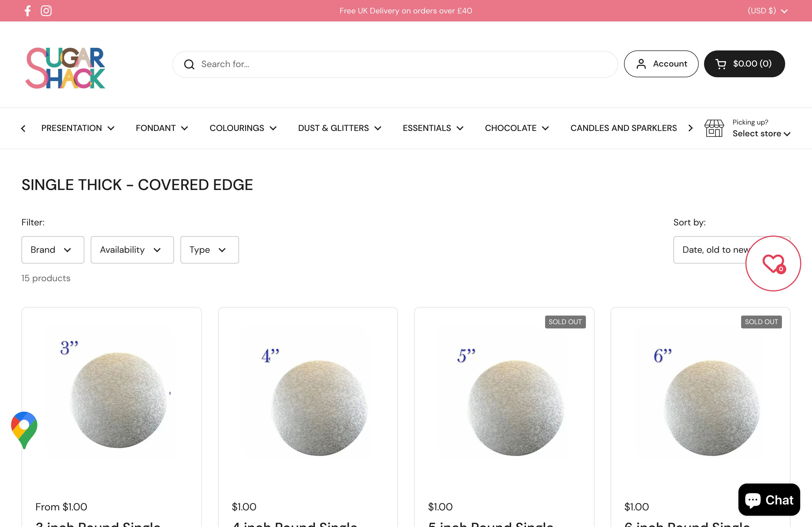
Task: Expand the Brand filter dropdown
Action: coord(52,249)
